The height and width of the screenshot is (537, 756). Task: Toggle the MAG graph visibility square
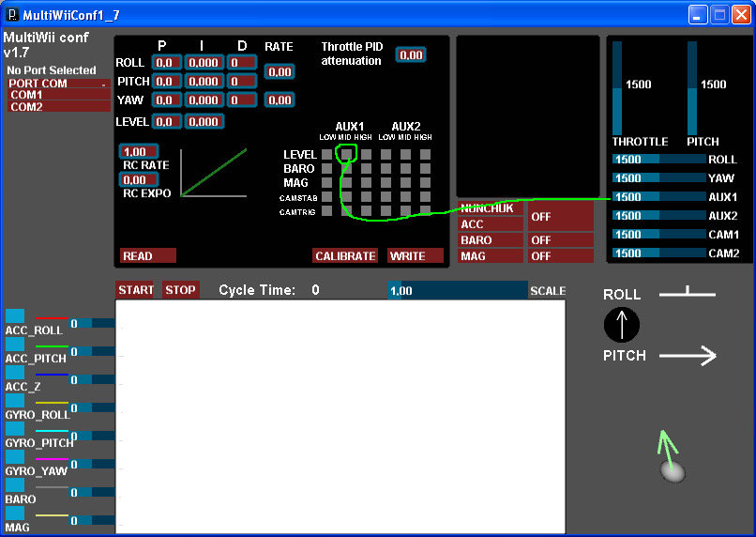pyautogui.click(x=15, y=513)
